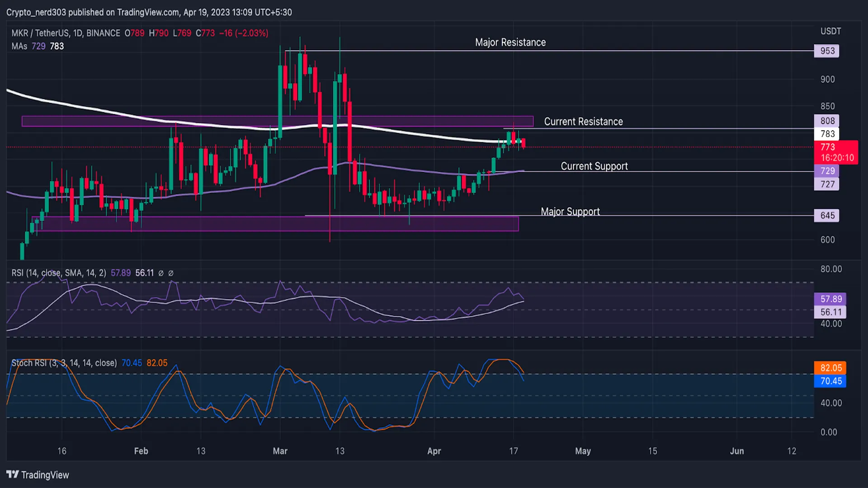This screenshot has height=488, width=868.
Task: Open the MAs indicator legend
Action: [19, 46]
